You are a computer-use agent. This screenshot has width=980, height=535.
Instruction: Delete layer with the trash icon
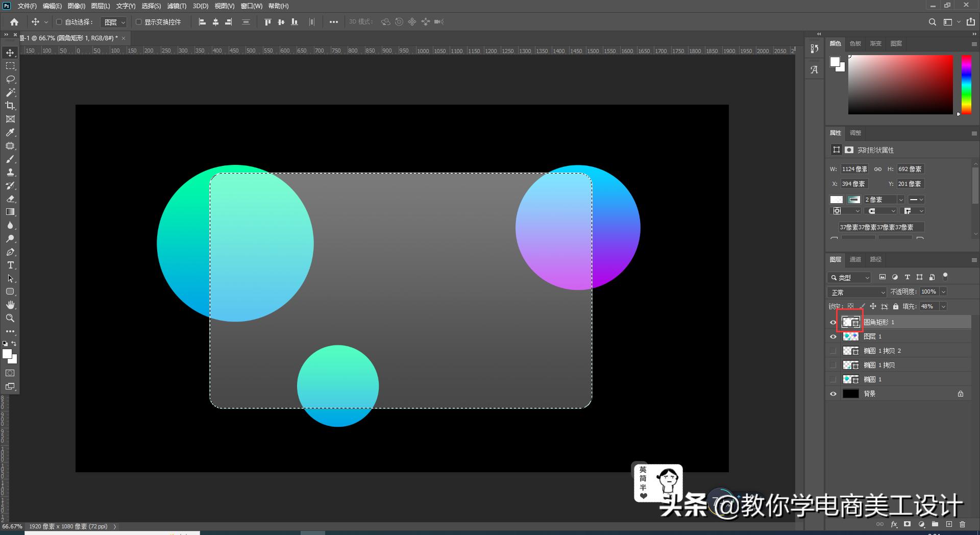[962, 524]
